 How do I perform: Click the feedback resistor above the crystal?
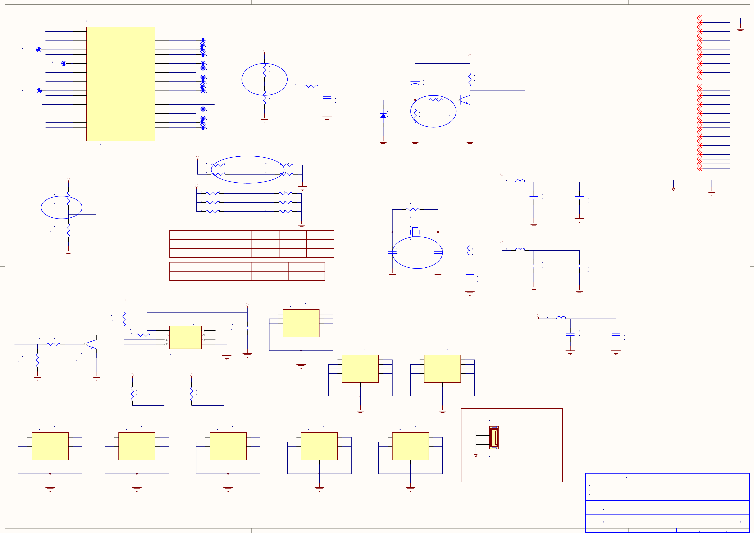click(413, 209)
